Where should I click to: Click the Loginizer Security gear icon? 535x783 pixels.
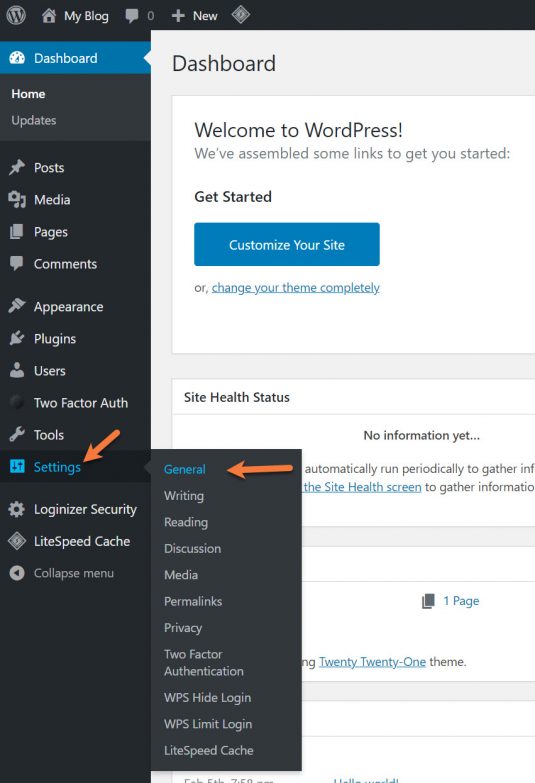click(x=16, y=509)
